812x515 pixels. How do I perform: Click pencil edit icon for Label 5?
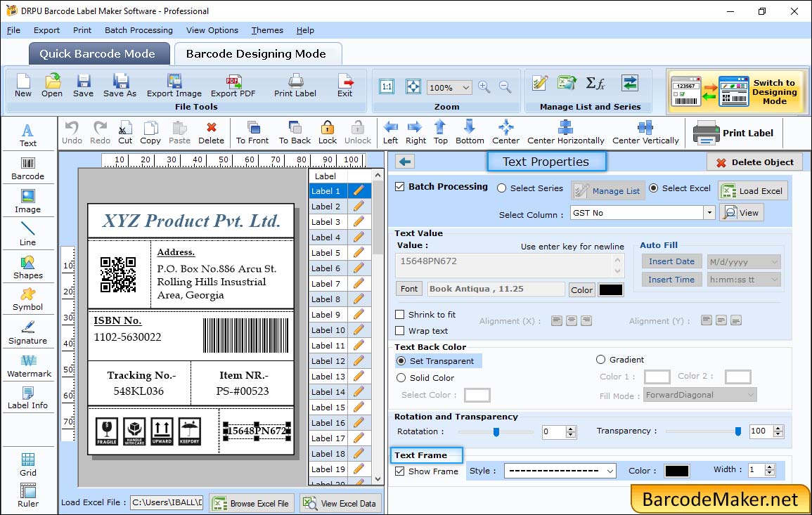(x=359, y=253)
